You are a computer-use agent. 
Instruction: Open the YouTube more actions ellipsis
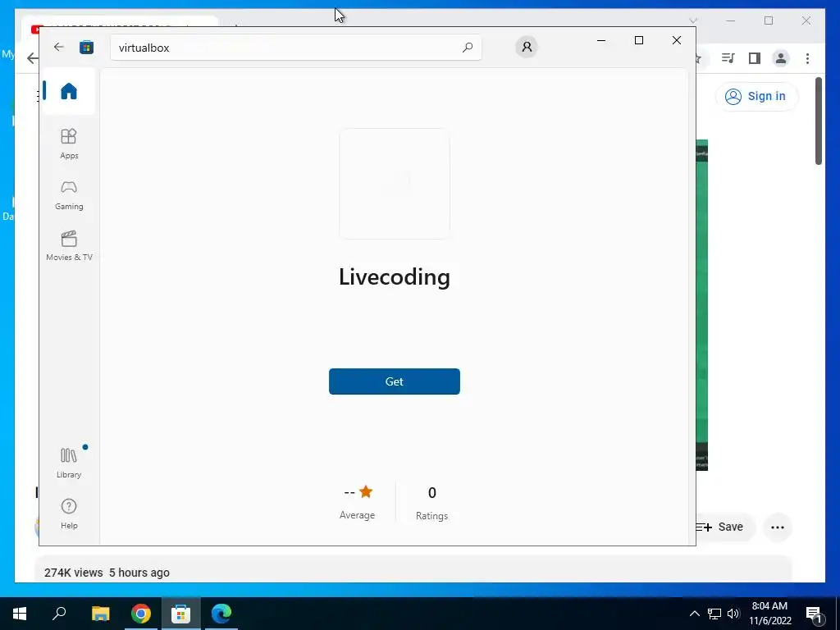click(778, 527)
